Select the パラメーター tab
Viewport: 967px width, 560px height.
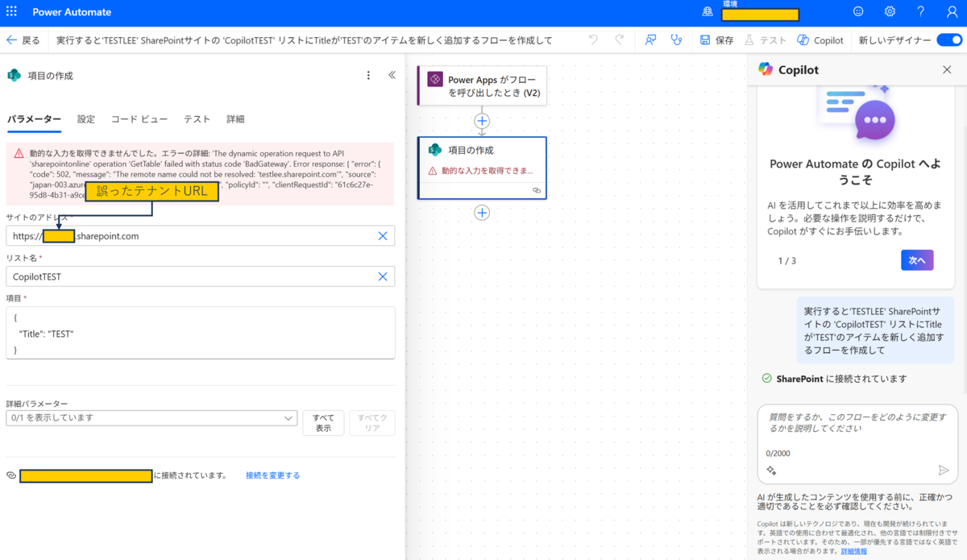(x=34, y=119)
